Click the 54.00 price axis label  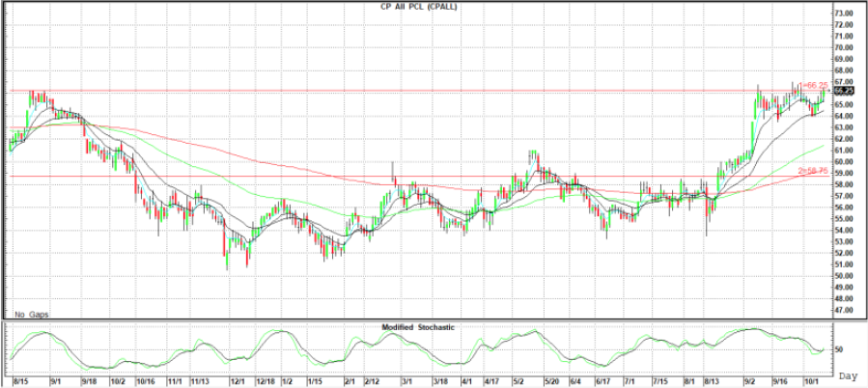[844, 231]
